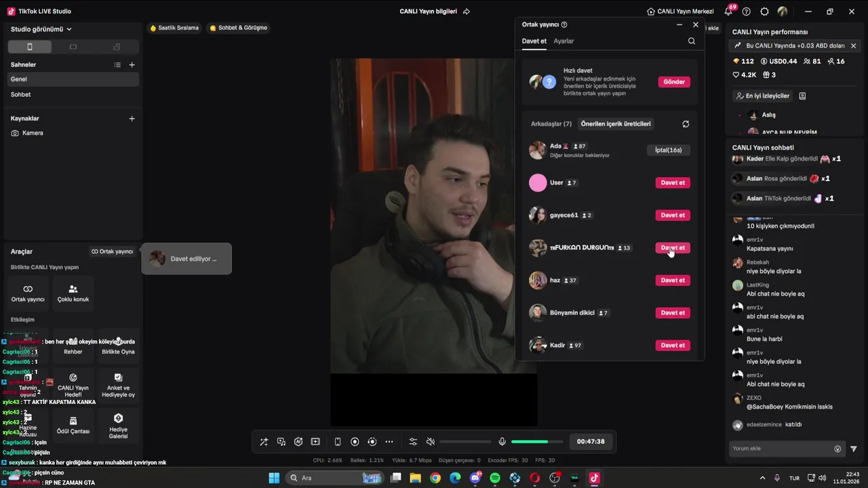This screenshot has height=488, width=868.
Task: Invite haz to co-host
Action: [673, 280]
